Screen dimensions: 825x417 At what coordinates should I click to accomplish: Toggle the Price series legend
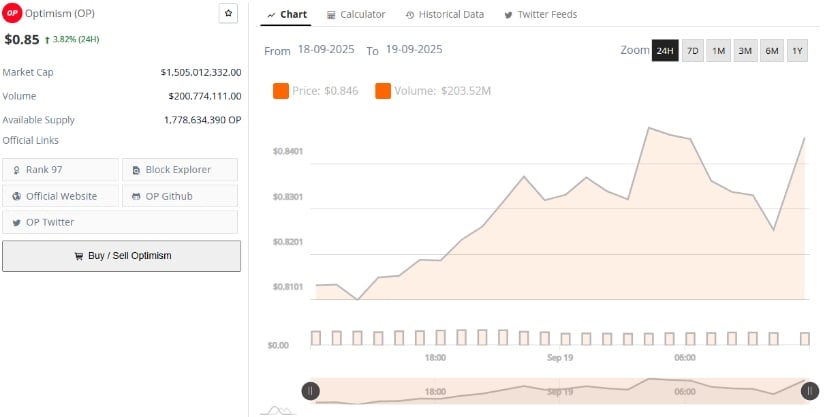pos(315,91)
